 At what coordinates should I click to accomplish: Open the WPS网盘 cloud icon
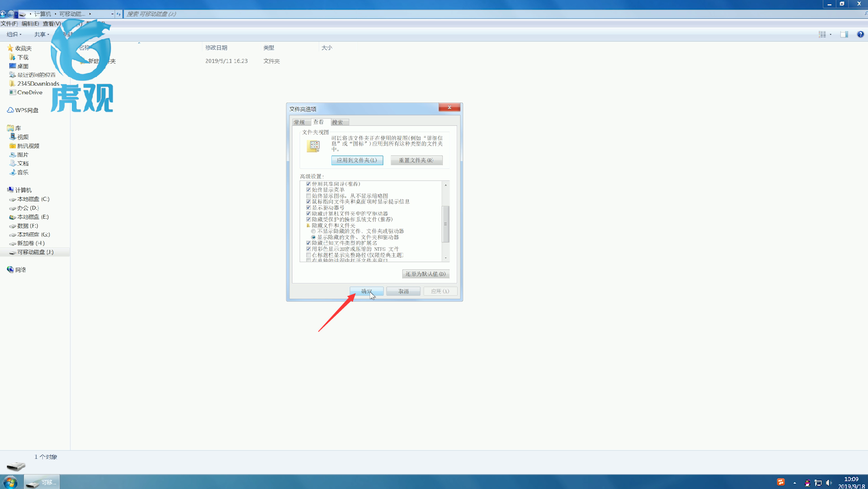pos(10,110)
